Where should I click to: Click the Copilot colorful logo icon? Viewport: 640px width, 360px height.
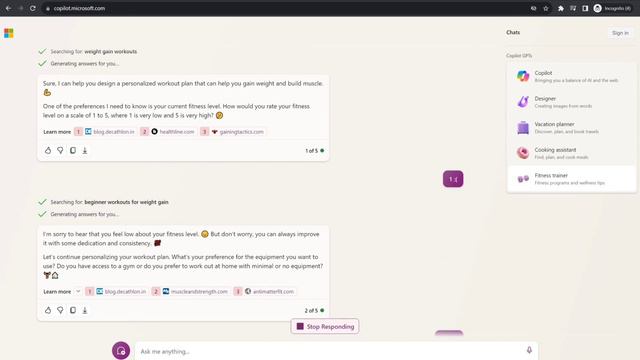523,76
